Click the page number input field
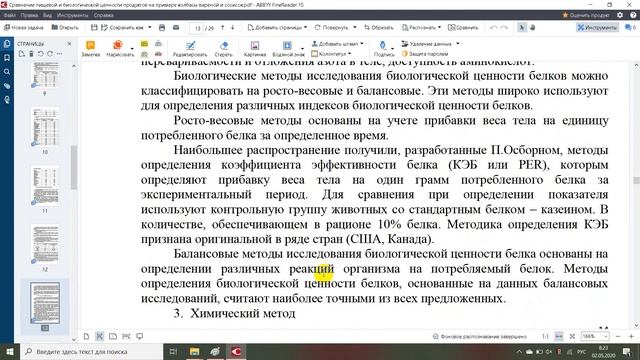The width and height of the screenshot is (640, 360). tap(198, 28)
